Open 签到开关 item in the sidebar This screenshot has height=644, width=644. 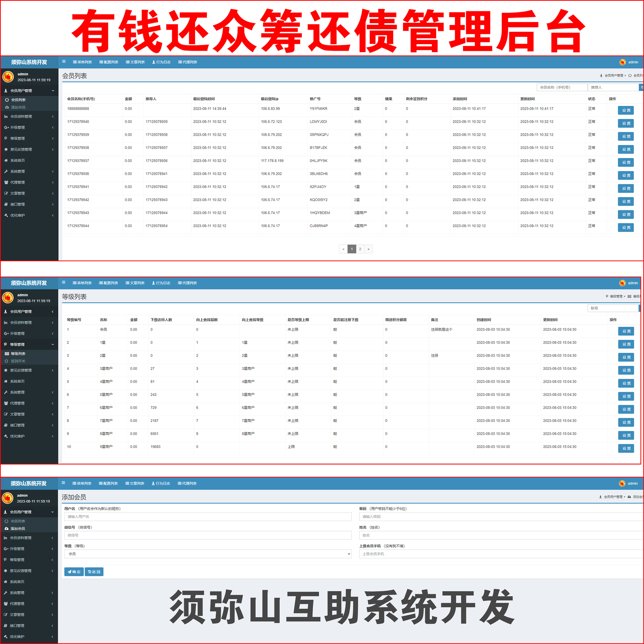click(18, 361)
